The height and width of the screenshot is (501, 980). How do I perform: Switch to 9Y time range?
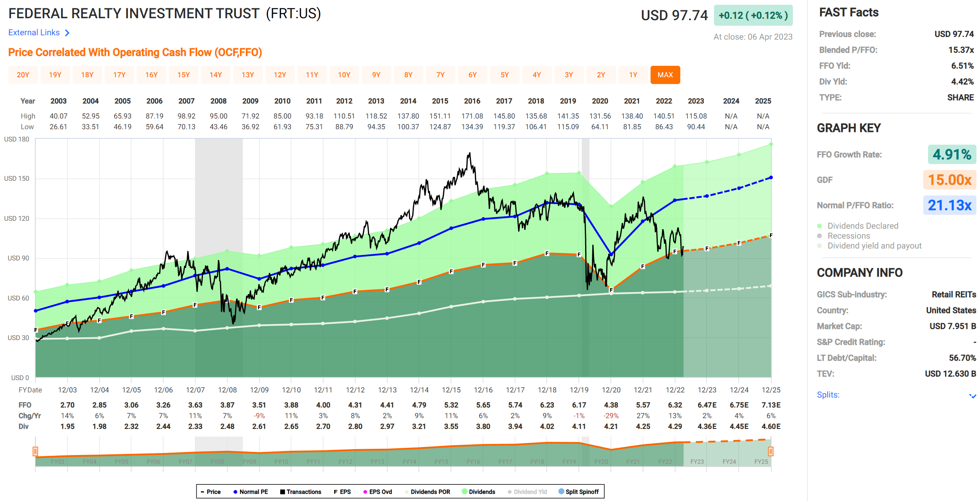pyautogui.click(x=376, y=75)
